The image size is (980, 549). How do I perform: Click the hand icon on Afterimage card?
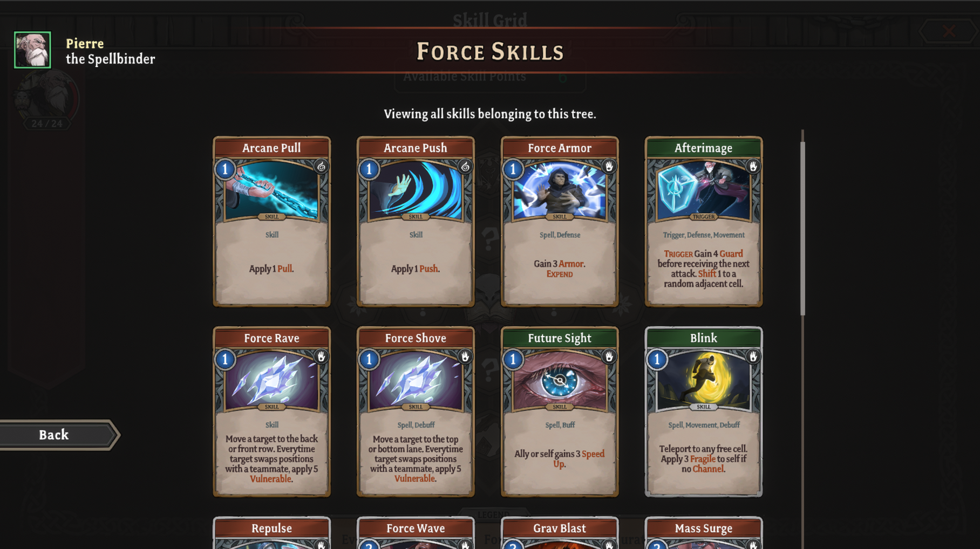point(753,167)
